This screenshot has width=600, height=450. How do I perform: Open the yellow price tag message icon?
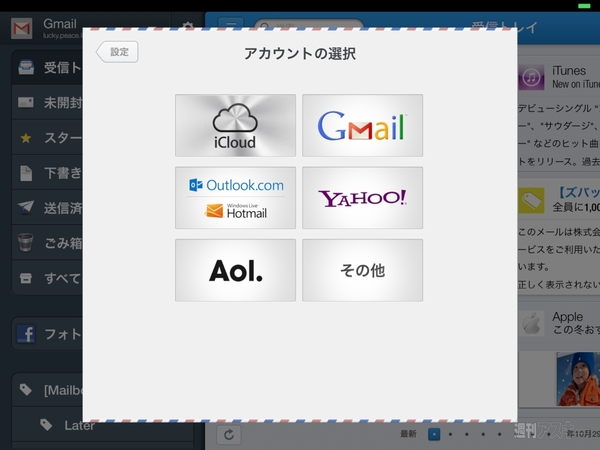(531, 200)
